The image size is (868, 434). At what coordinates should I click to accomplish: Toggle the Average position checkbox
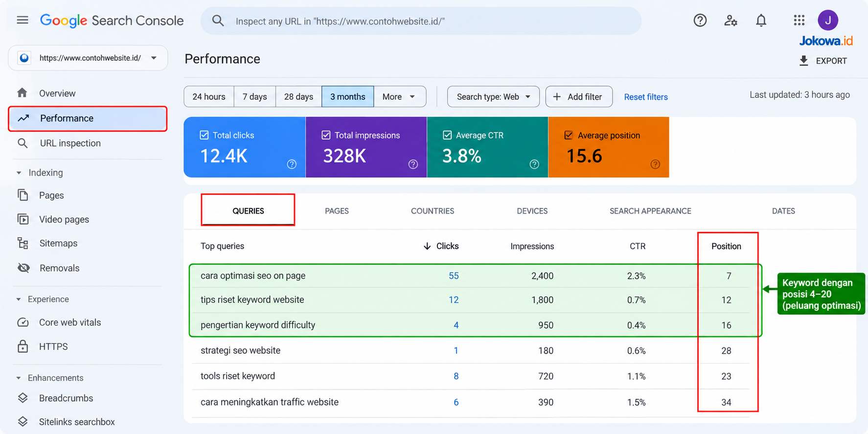(x=569, y=135)
